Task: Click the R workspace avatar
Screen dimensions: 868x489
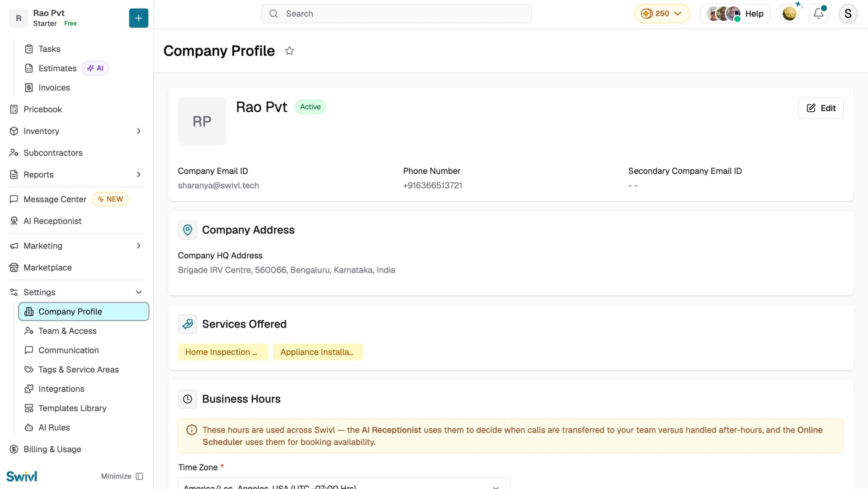Action: click(19, 19)
